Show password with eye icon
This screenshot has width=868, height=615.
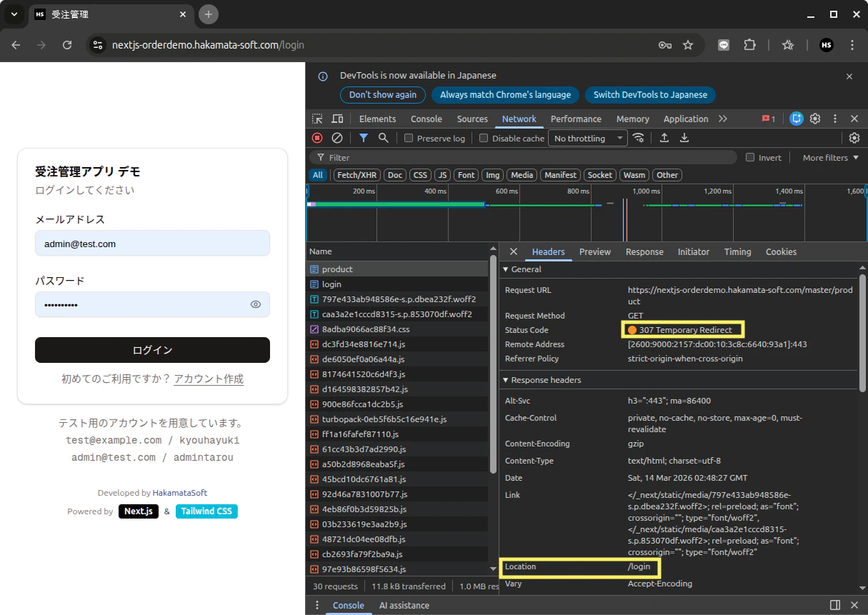256,304
